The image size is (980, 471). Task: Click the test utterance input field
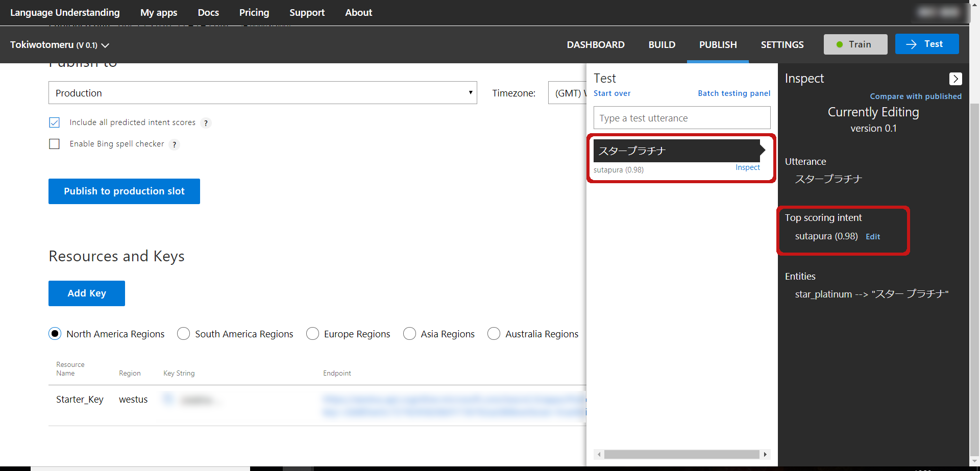pos(682,118)
